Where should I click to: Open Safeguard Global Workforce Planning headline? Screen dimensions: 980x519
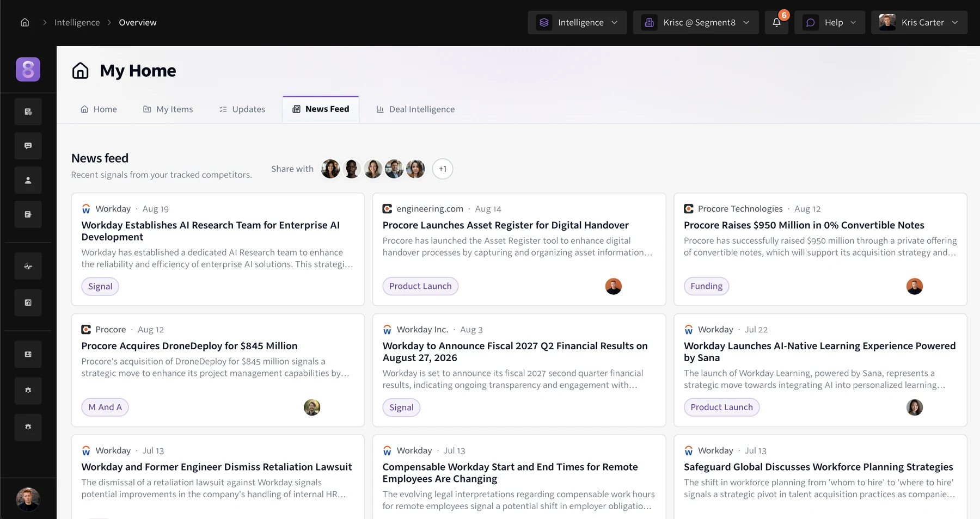pyautogui.click(x=818, y=467)
